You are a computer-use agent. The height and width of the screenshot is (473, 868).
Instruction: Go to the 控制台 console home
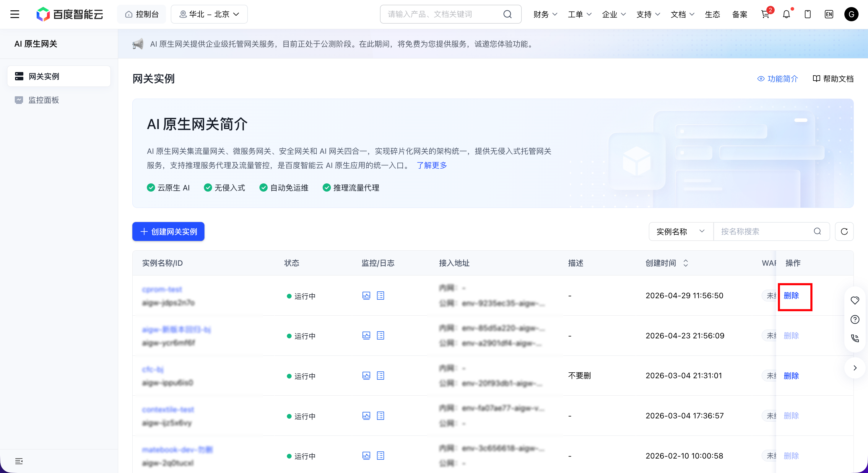(142, 14)
